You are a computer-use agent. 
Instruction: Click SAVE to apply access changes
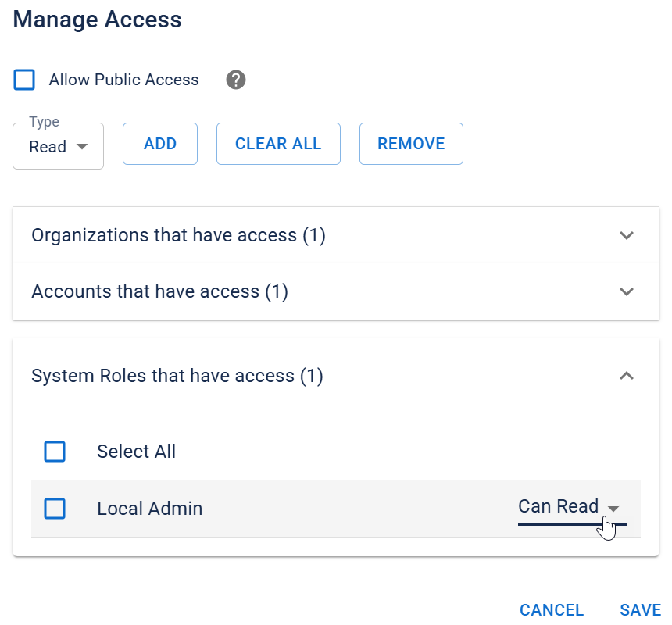point(640,610)
